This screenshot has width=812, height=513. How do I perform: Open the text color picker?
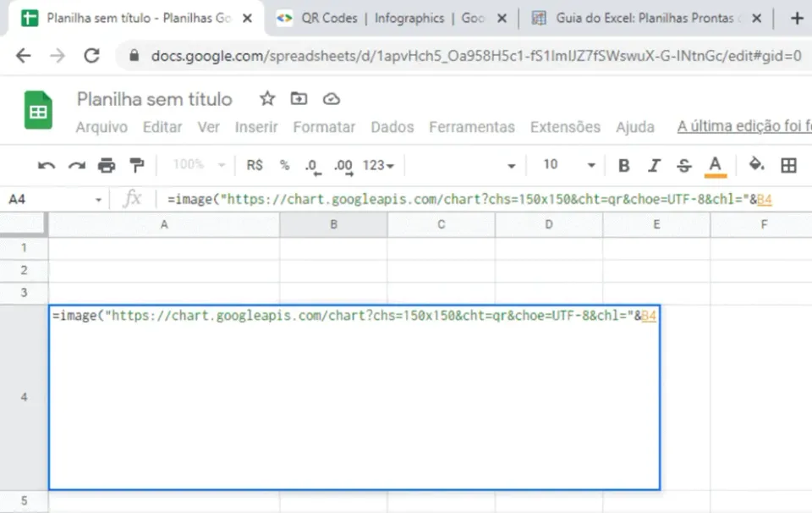point(716,167)
